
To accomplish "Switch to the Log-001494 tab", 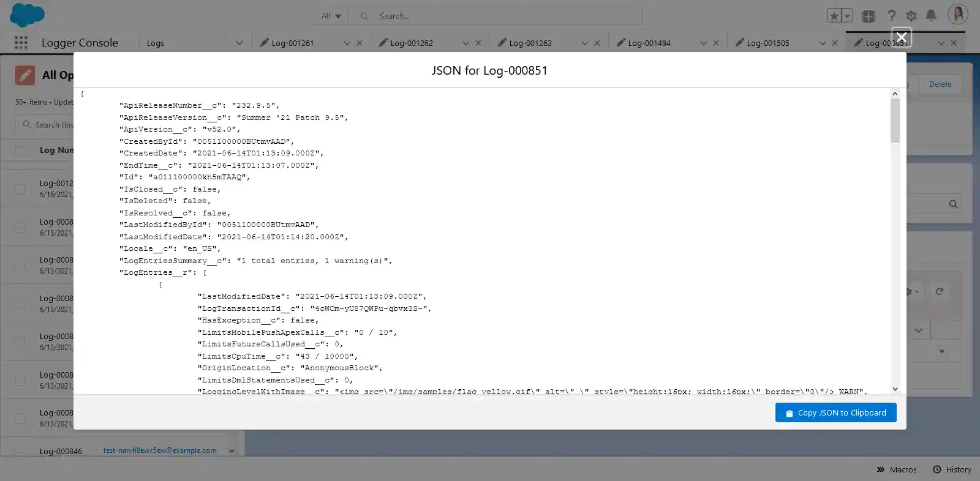I will (x=649, y=43).
